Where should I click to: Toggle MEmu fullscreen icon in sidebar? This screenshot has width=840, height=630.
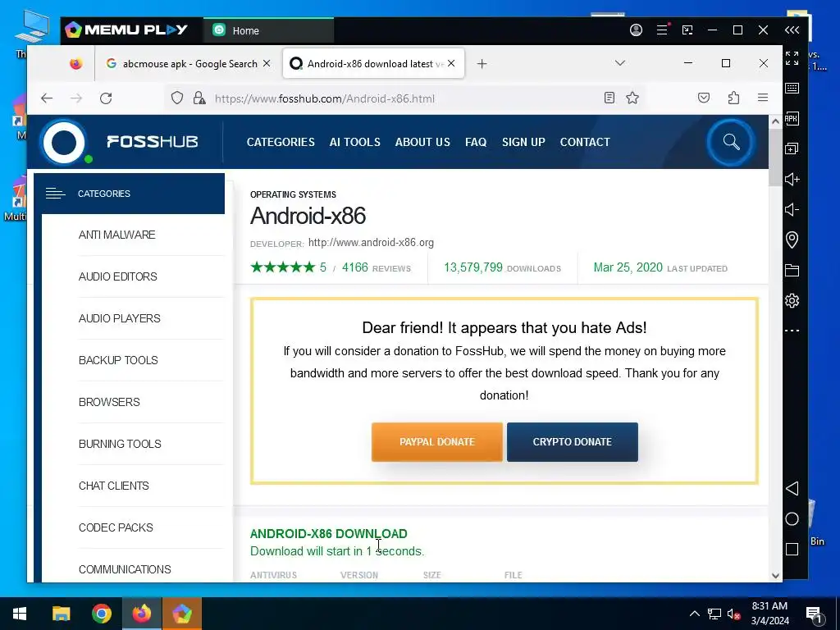coord(792,58)
